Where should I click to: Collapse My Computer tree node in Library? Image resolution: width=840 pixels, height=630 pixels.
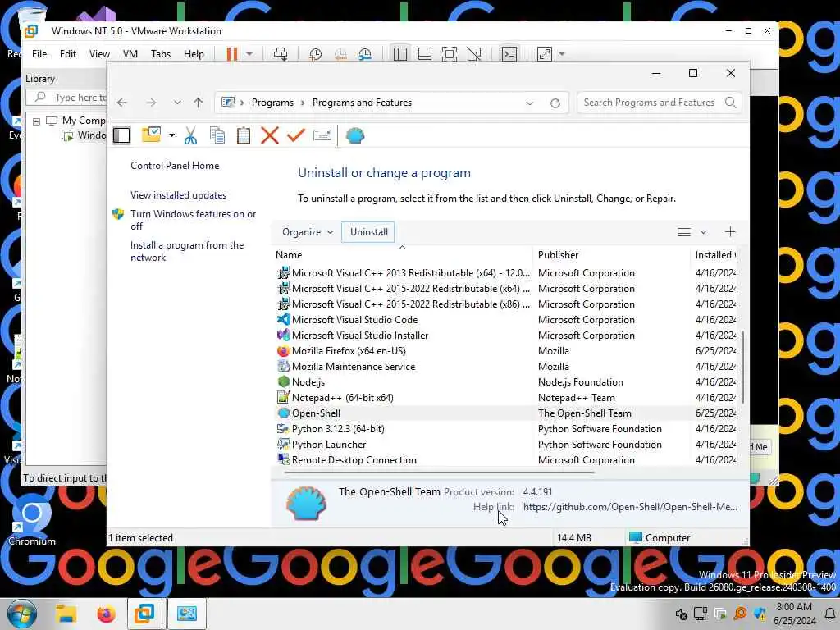click(36, 121)
